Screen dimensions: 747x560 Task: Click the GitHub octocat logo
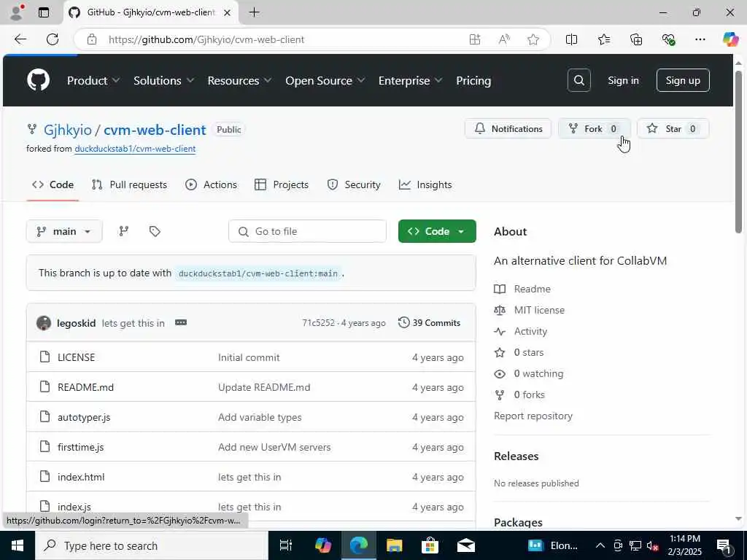(x=38, y=80)
